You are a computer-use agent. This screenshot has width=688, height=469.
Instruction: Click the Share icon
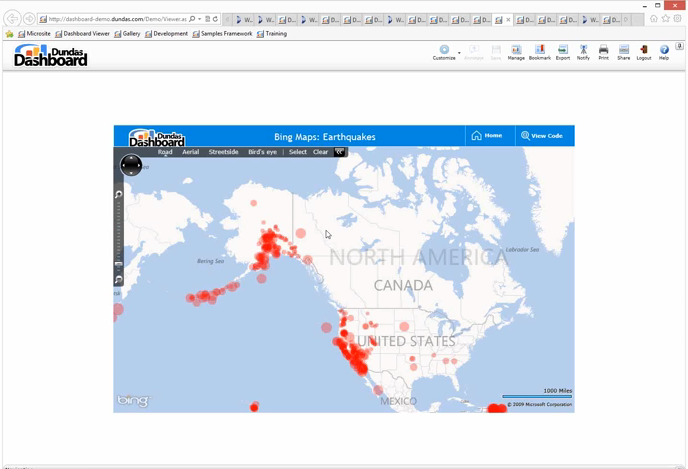pos(624,50)
